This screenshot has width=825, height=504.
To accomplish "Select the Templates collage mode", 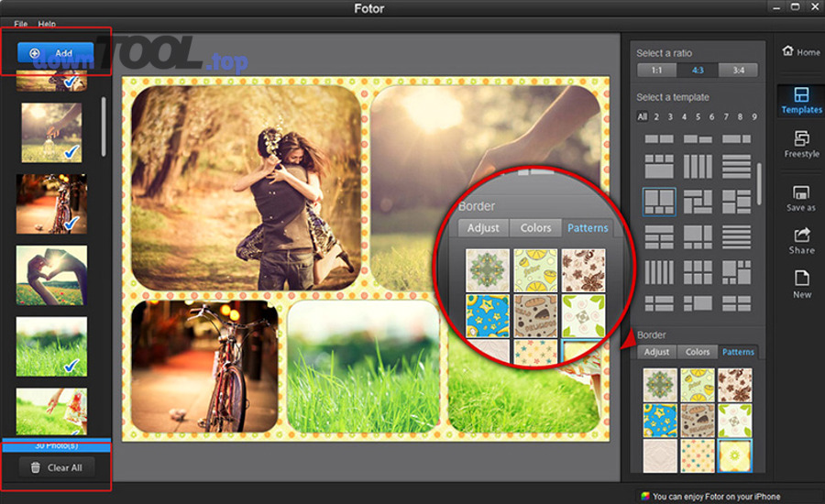I will click(801, 100).
